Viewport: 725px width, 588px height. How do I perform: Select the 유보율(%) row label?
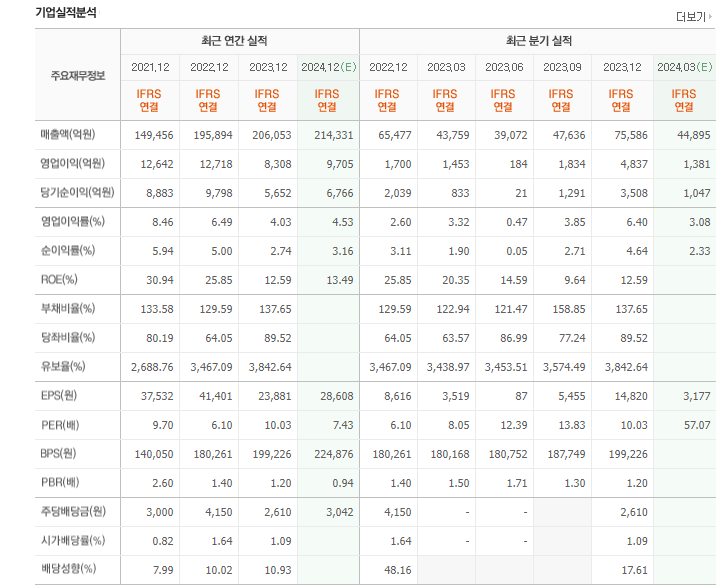tap(63, 367)
